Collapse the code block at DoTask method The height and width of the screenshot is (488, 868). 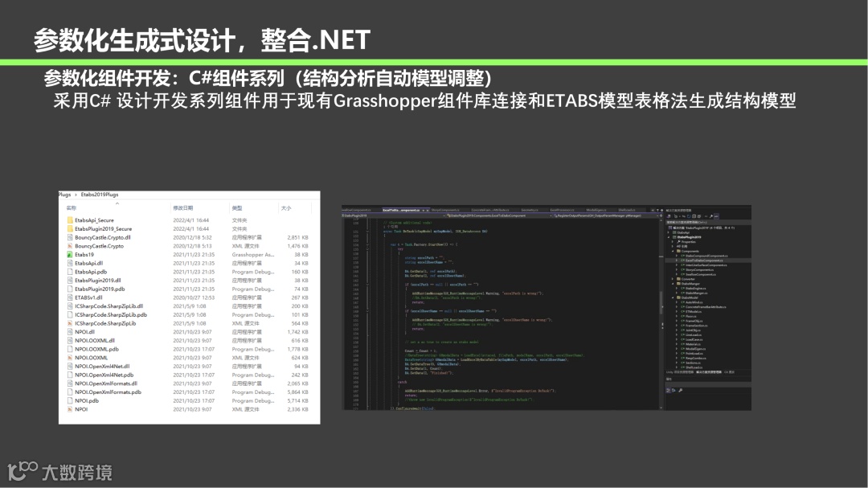(x=367, y=231)
